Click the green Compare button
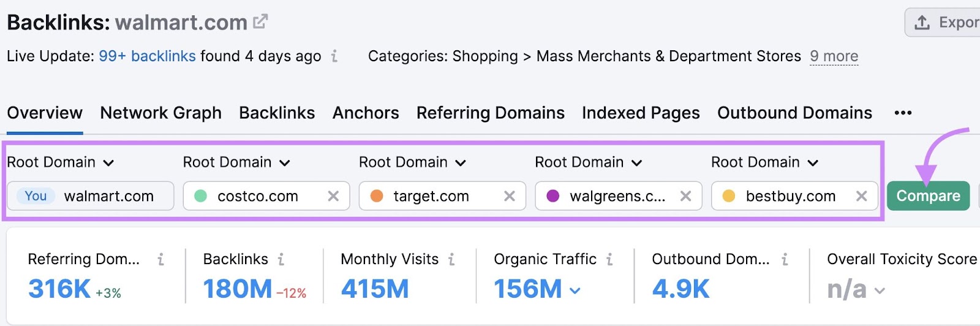The width and height of the screenshot is (980, 326). pos(928,196)
